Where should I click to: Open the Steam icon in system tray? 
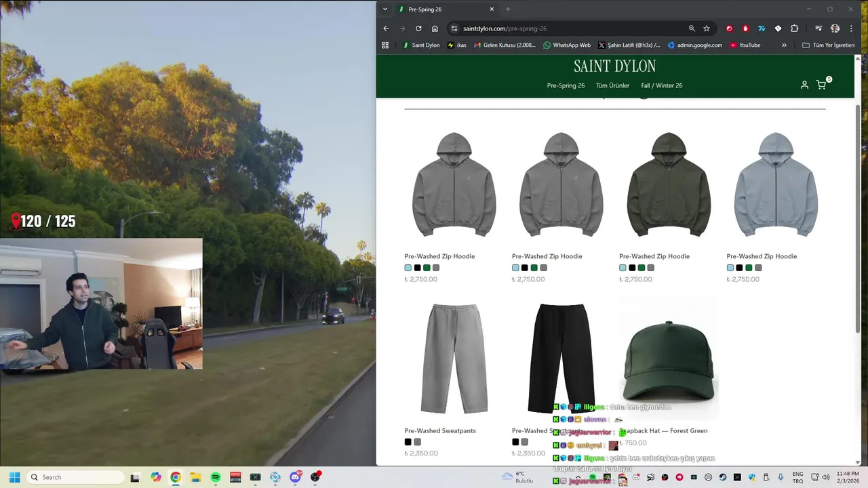[x=723, y=477]
